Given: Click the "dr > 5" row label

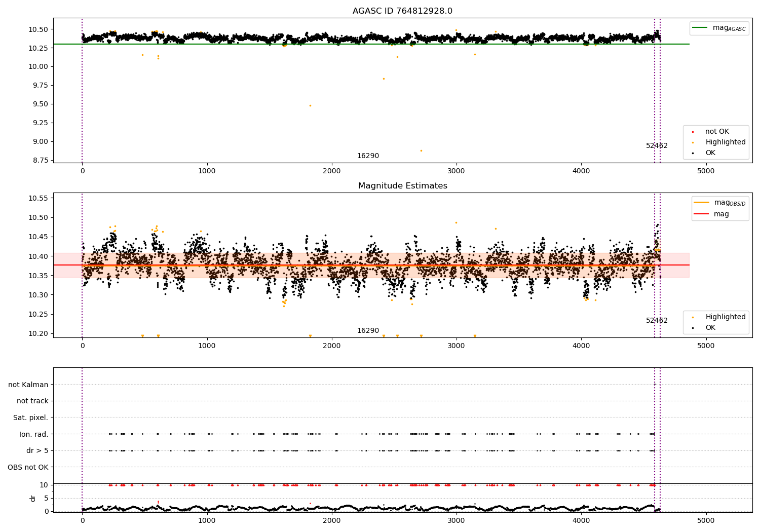Looking at the screenshot, I should [37, 450].
